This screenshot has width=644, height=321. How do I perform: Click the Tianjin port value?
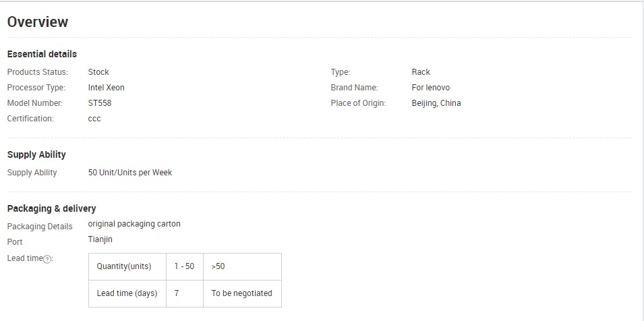[x=100, y=239]
